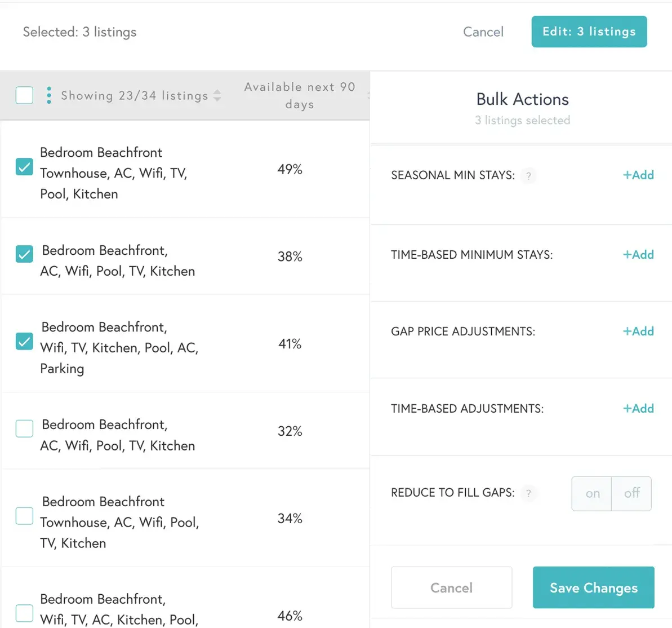Check the 46% availability Beachfront listing

24,613
